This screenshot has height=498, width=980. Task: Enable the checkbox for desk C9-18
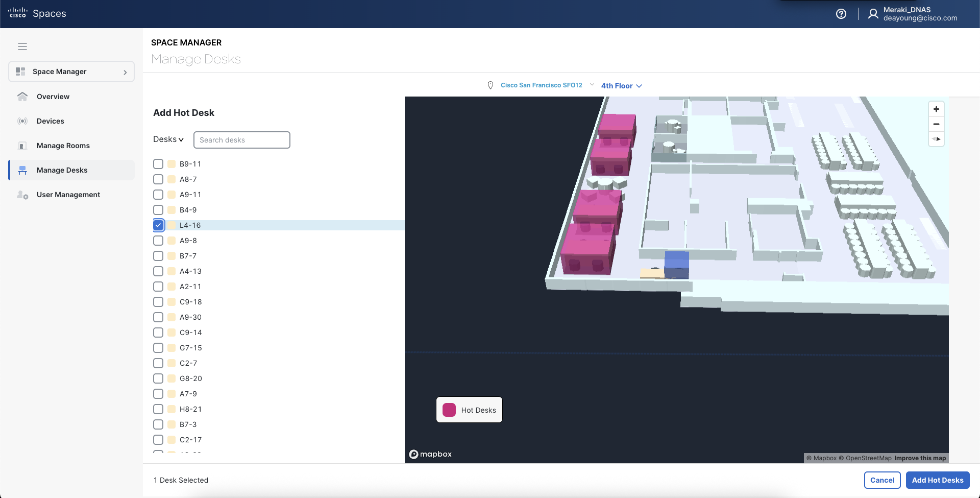(158, 301)
